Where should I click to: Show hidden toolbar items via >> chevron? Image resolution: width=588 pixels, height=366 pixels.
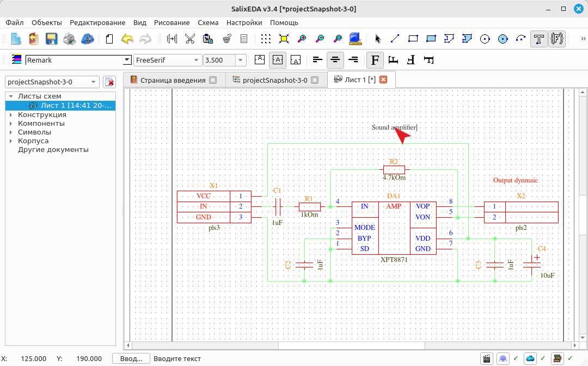click(x=583, y=39)
